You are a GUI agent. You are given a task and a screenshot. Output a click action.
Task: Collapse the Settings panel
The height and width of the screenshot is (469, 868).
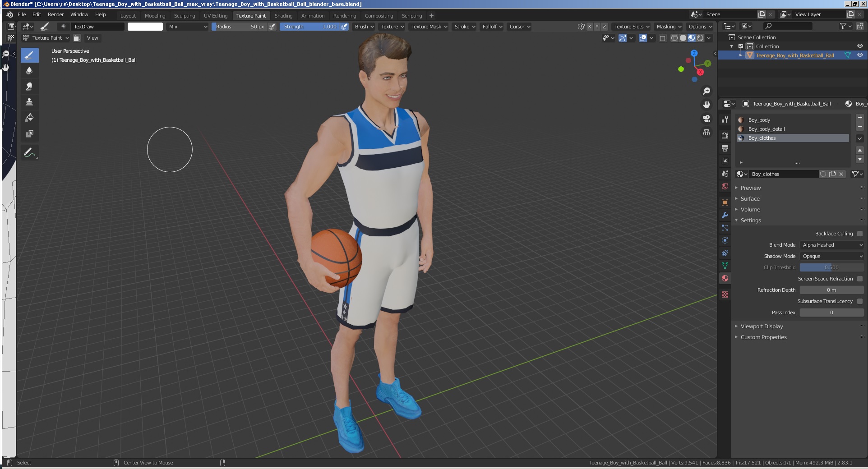(751, 221)
